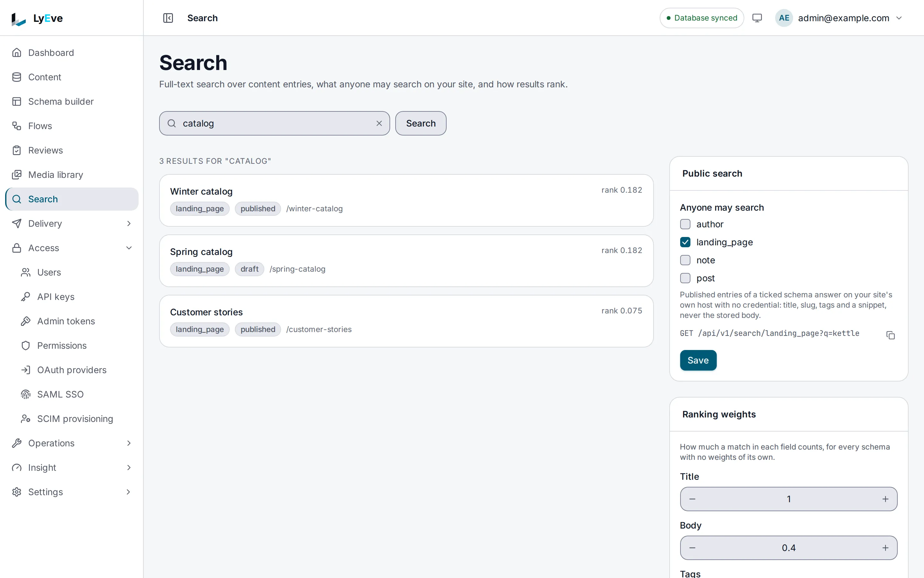Open API keys page
Image resolution: width=924 pixels, height=578 pixels.
point(76,297)
